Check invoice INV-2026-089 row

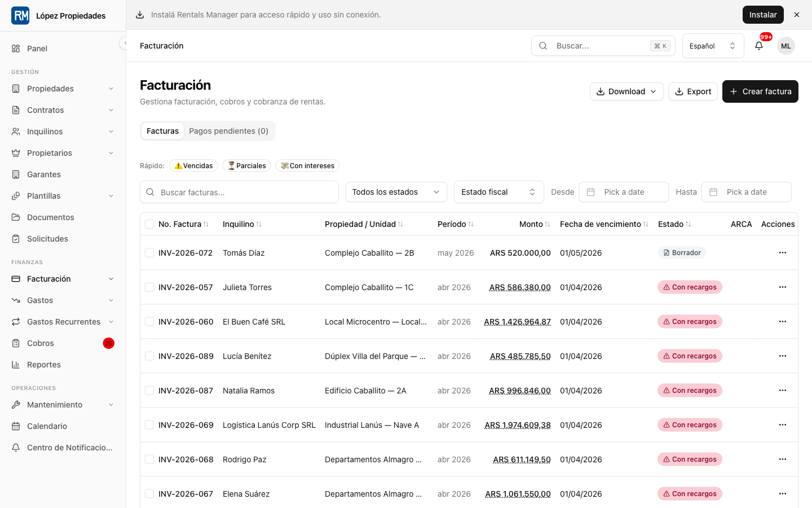click(x=149, y=356)
